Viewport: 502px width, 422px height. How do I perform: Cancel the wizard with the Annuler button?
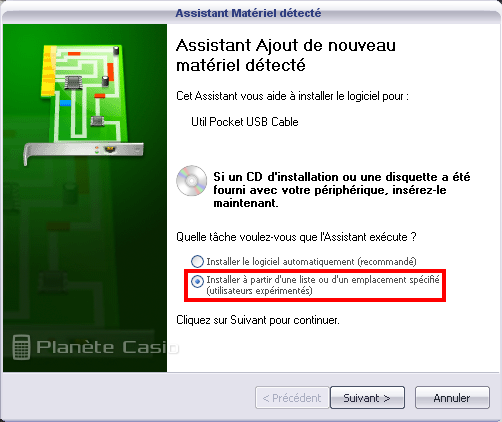(x=452, y=397)
